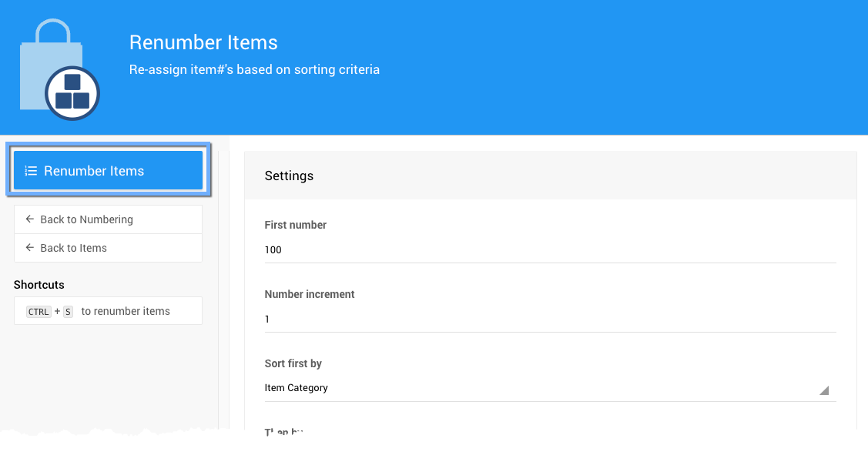Click the CTRL key badge
The image size is (868, 455).
pyautogui.click(x=39, y=312)
